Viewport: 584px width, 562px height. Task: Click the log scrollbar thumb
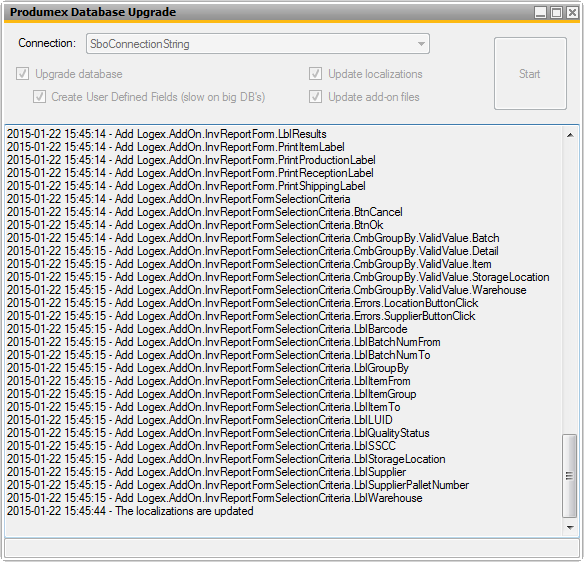tap(569, 476)
